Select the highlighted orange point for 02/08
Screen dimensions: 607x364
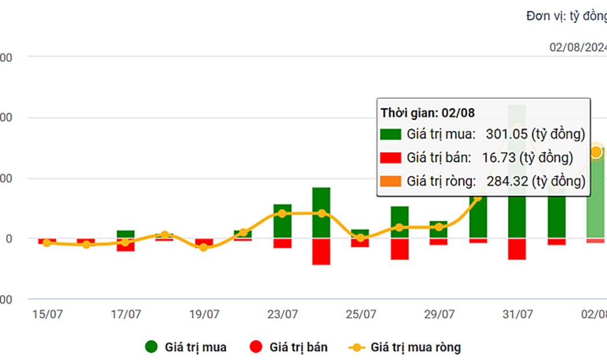[x=596, y=152]
